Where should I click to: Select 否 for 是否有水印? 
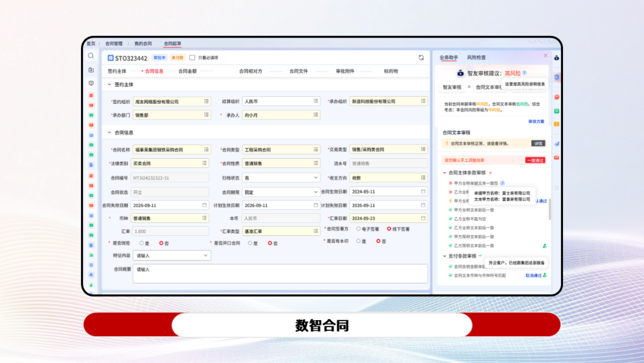[x=378, y=241]
